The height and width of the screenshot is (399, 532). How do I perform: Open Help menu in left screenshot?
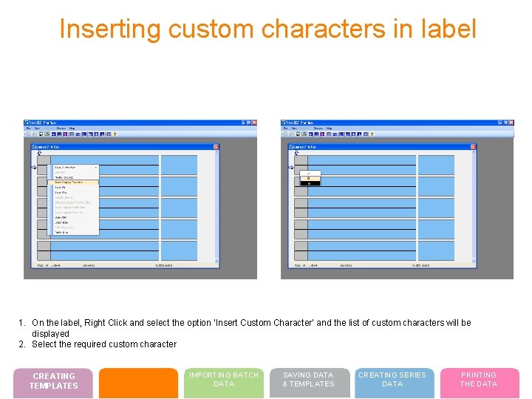pos(72,129)
